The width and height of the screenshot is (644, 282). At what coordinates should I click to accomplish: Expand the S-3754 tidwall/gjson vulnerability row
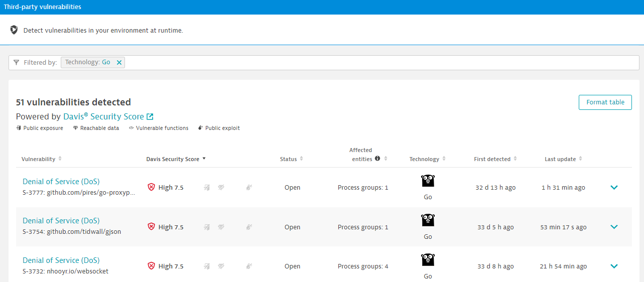click(x=613, y=227)
